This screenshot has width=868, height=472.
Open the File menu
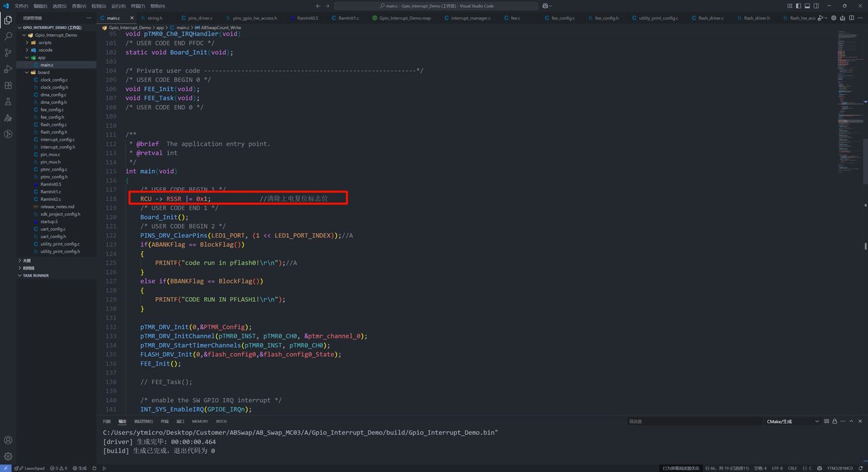[x=21, y=5]
